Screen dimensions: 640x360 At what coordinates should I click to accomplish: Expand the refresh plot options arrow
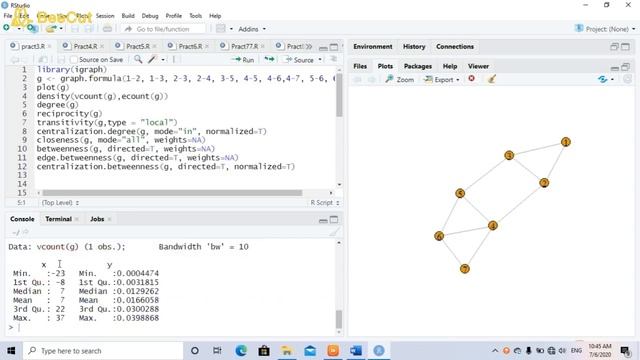(x=612, y=80)
